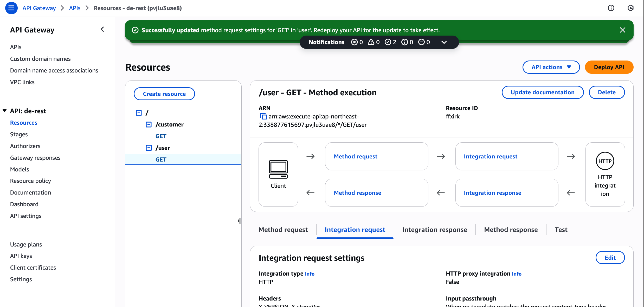Image resolution: width=644 pixels, height=307 pixels.
Task: Collapse the /customer resource tree node
Action: [x=149, y=125]
